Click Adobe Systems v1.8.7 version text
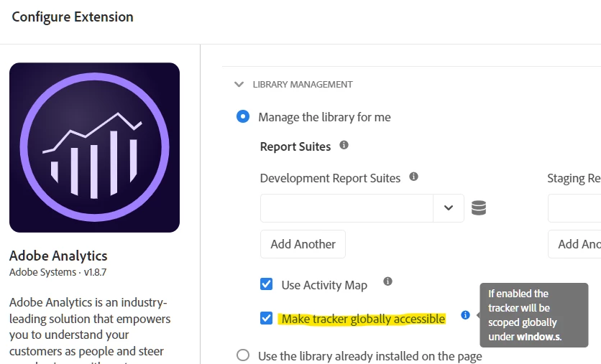The height and width of the screenshot is (364, 601). tap(58, 272)
